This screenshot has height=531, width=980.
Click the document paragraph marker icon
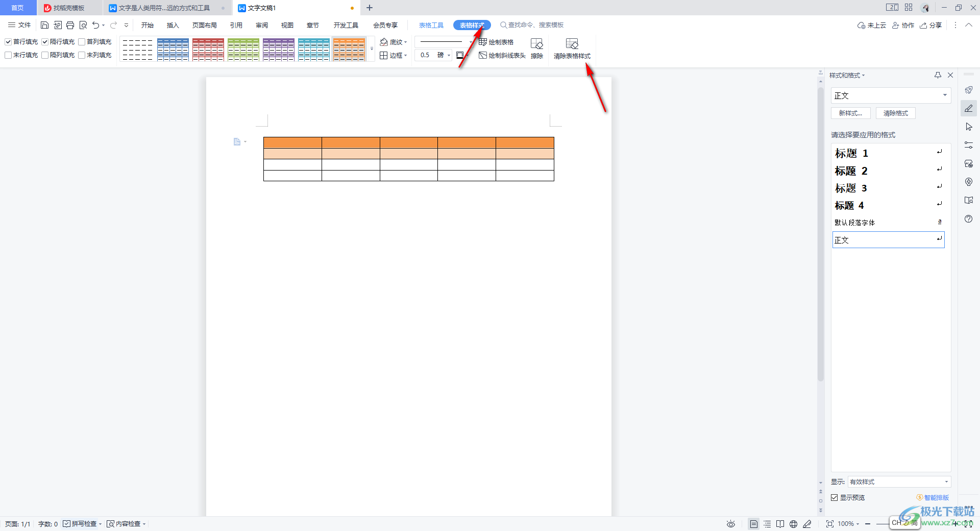tap(237, 141)
